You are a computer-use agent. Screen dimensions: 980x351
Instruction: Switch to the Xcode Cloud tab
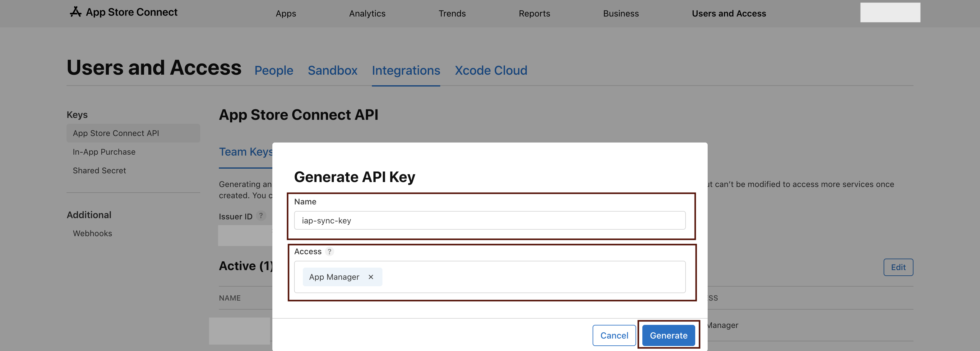pos(491,70)
